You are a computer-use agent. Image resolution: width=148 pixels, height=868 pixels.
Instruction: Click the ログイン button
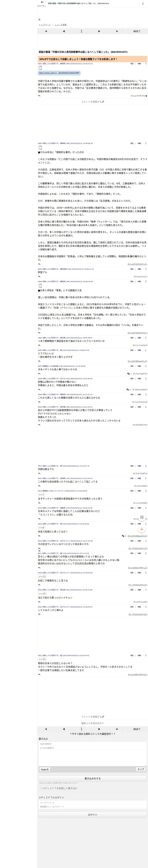tap(92, 814)
